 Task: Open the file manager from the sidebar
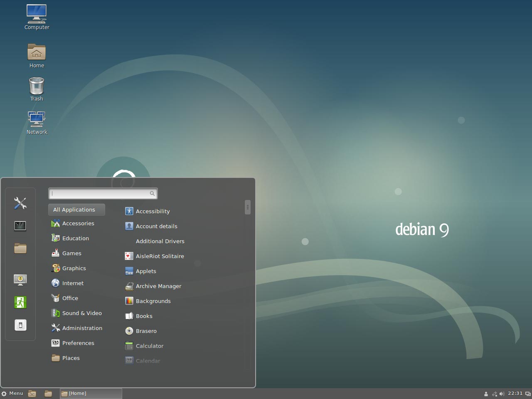coord(20,248)
